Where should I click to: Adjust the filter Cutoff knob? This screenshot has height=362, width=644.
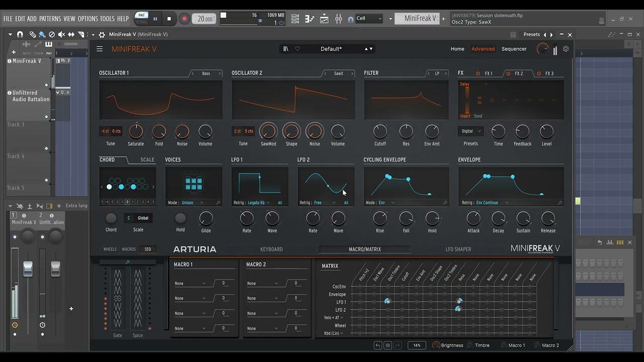point(380,132)
